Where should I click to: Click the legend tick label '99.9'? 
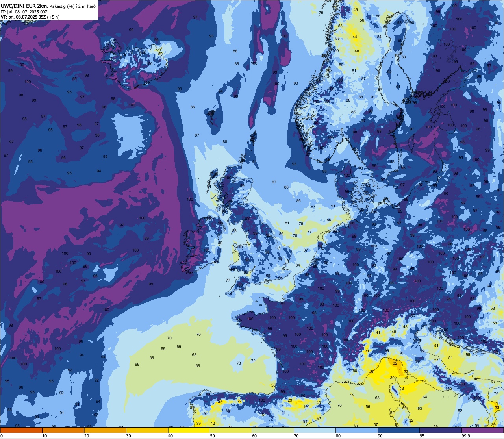pyautogui.click(x=466, y=436)
